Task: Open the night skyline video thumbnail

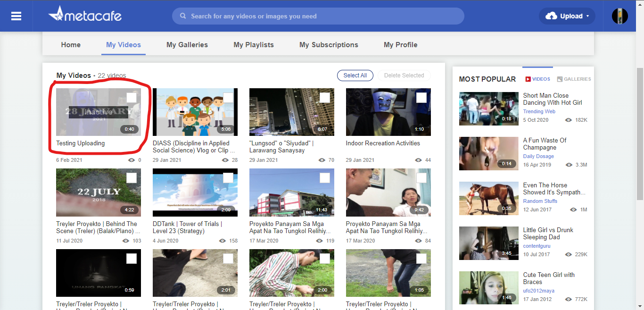Action: [x=292, y=112]
